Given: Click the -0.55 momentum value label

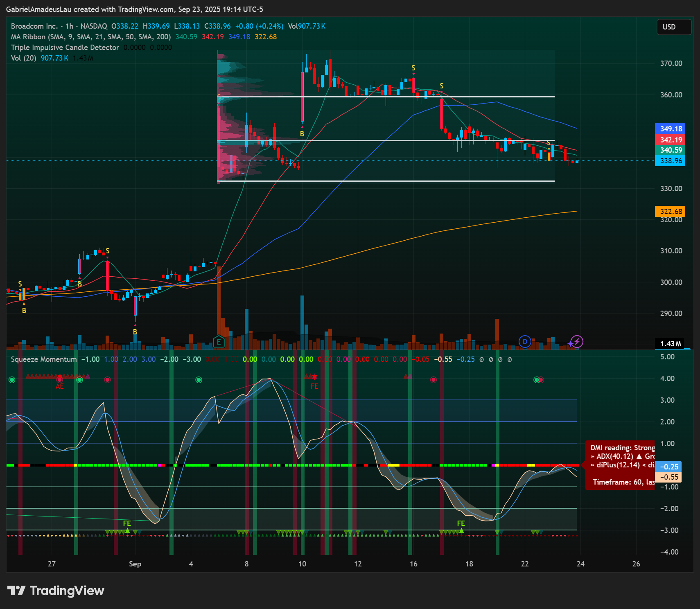Looking at the screenshot, I should tap(668, 477).
